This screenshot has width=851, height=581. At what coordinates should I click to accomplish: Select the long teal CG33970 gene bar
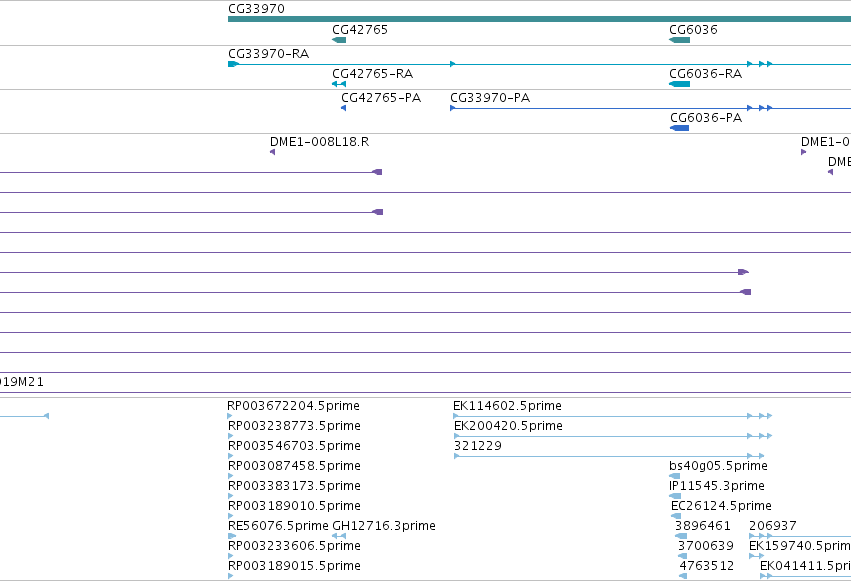pyautogui.click(x=539, y=20)
